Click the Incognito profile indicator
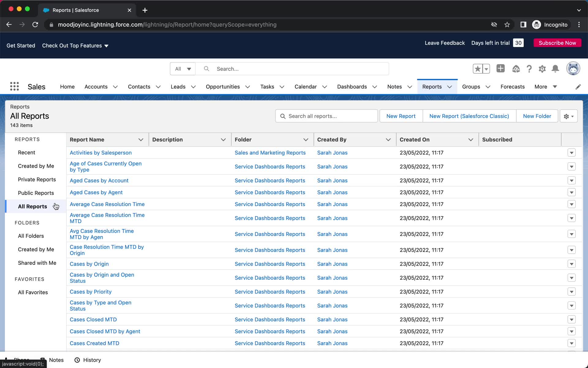588x368 pixels. coord(550,25)
